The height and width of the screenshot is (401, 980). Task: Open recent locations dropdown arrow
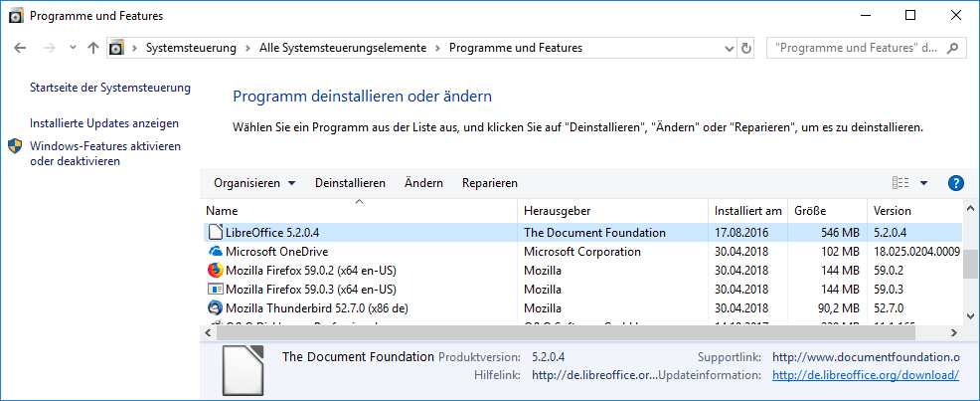click(x=73, y=48)
